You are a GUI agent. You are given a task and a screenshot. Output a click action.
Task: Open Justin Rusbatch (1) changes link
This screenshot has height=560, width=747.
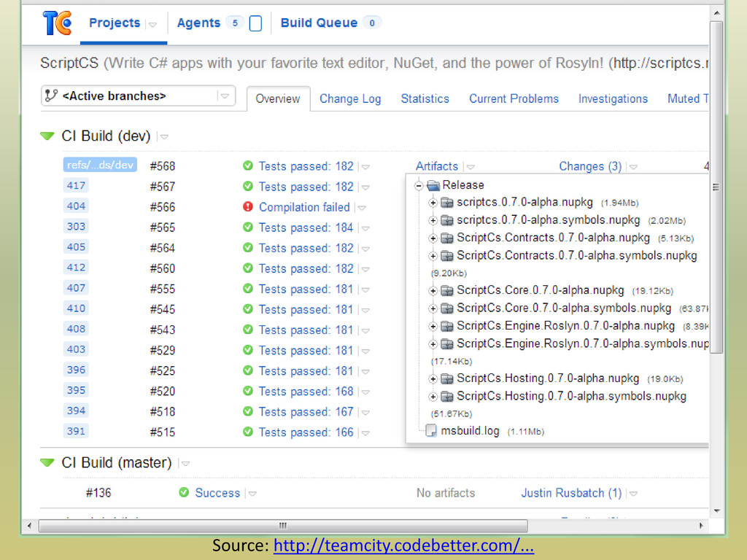(571, 493)
